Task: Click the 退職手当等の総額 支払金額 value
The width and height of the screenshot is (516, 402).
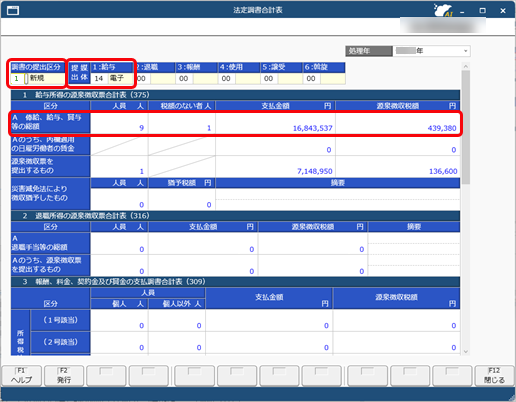Action: tap(252, 249)
